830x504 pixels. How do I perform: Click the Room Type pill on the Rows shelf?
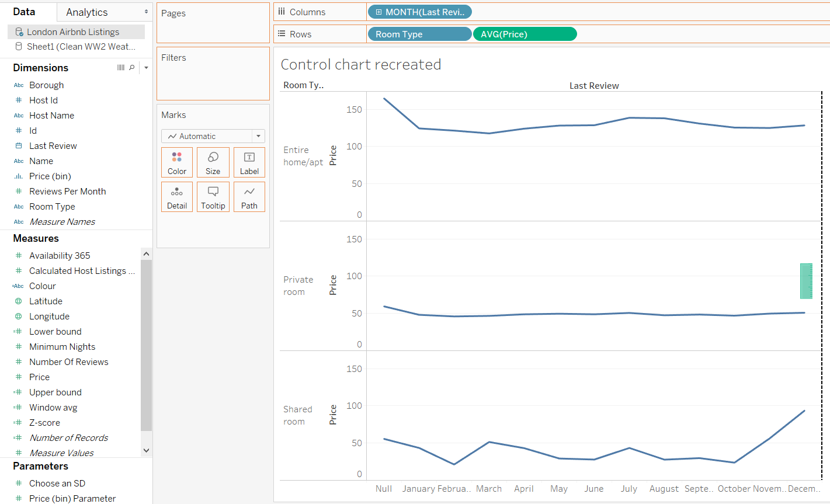tap(419, 33)
